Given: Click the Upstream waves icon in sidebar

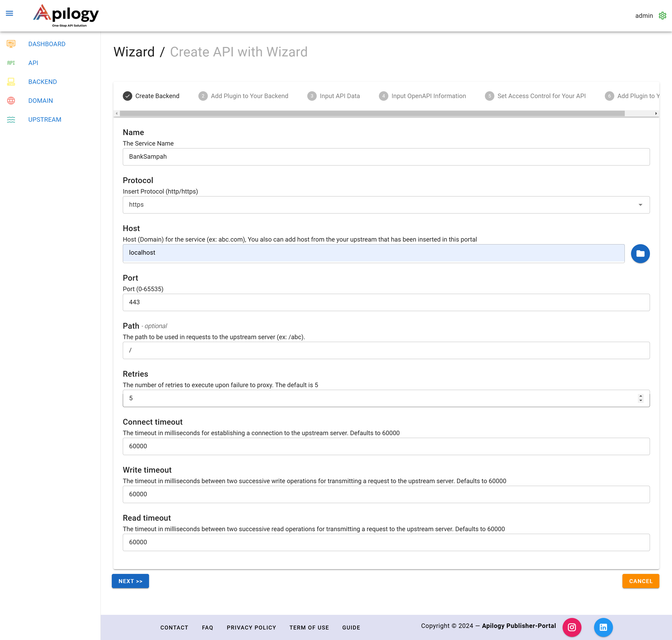Looking at the screenshot, I should point(11,120).
